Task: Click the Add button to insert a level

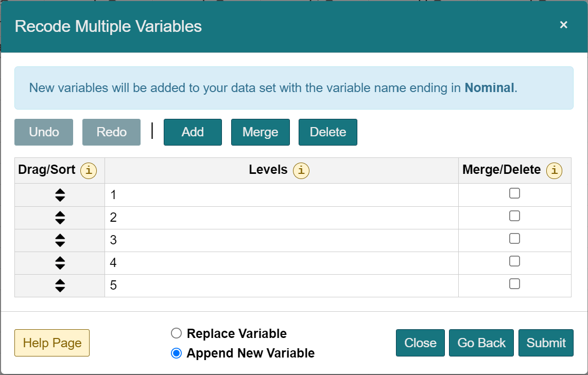Action: pos(193,132)
